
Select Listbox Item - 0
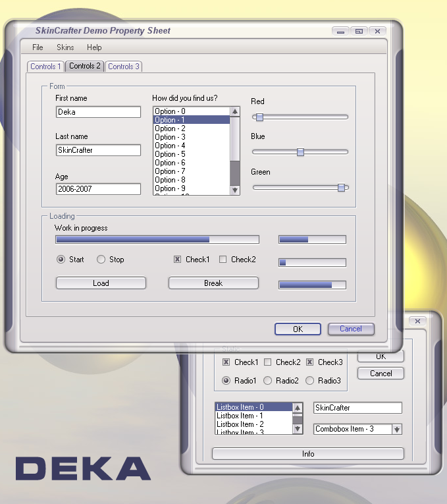(253, 407)
